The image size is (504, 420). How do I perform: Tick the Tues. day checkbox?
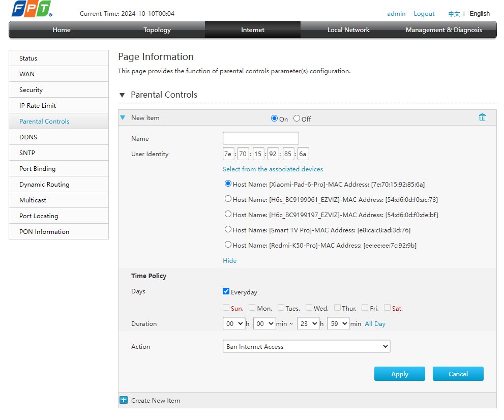(x=281, y=308)
